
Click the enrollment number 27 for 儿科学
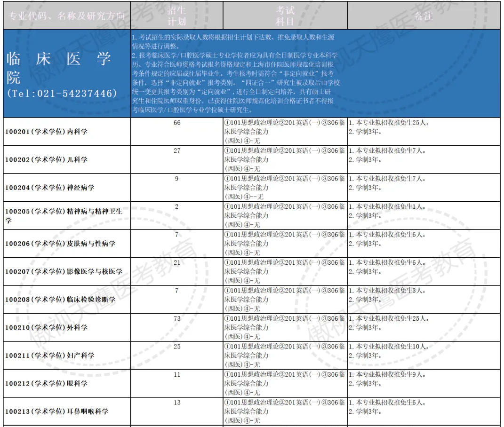click(x=177, y=151)
